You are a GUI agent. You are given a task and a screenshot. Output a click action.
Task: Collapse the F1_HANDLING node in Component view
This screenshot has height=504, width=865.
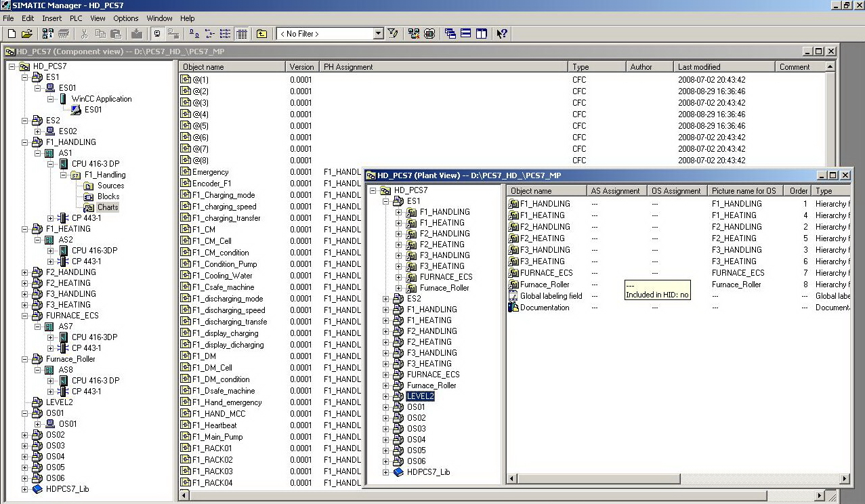point(25,142)
